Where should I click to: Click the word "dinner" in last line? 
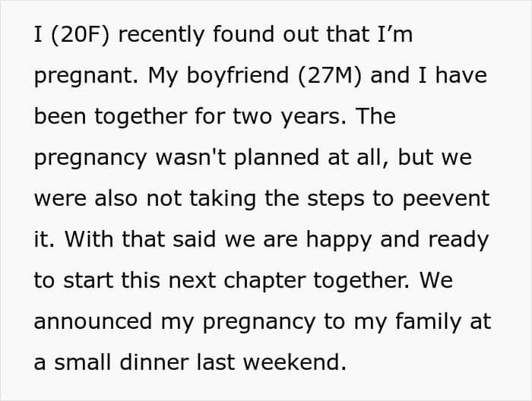(x=154, y=362)
